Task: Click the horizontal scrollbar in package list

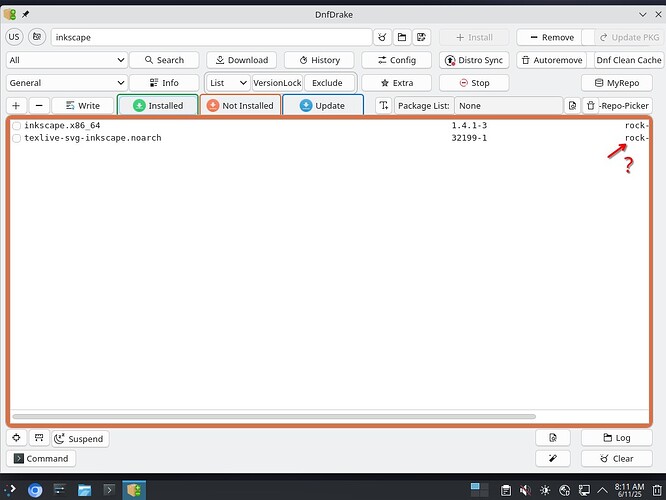Action: 274,416
